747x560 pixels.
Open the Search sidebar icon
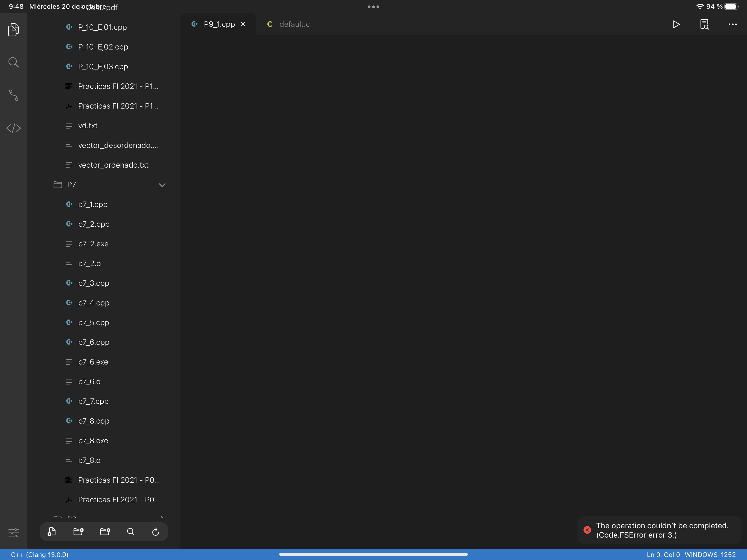tap(13, 62)
